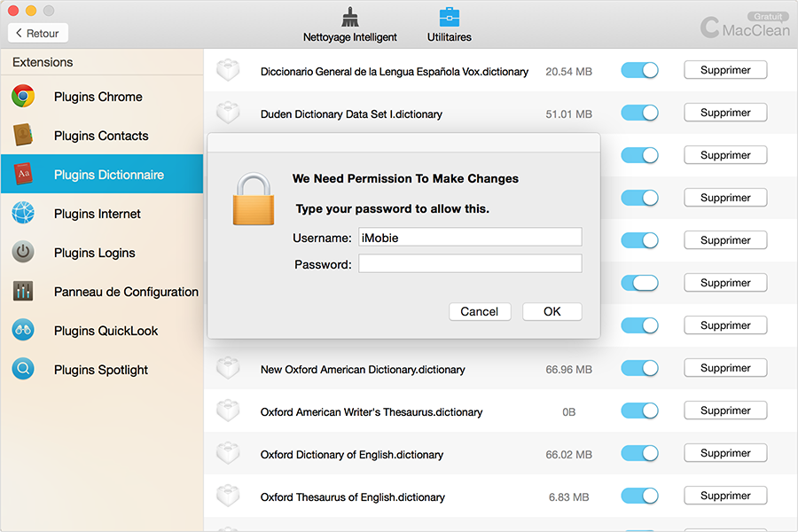The width and height of the screenshot is (798, 532).
Task: Go back with the Retour button
Action: 38,33
